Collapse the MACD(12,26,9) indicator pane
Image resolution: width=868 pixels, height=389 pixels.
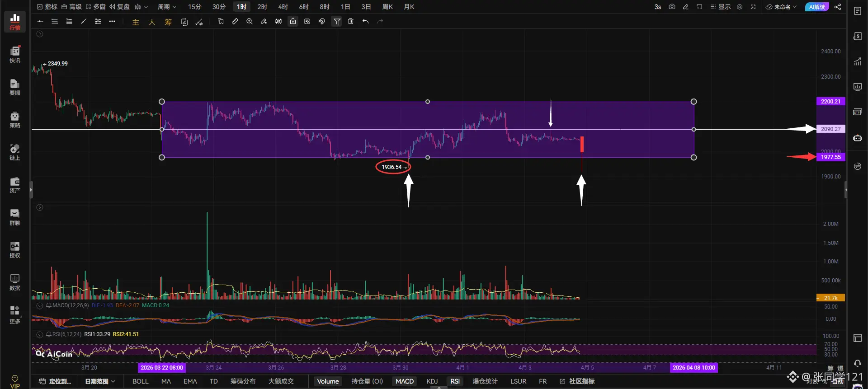click(40, 306)
